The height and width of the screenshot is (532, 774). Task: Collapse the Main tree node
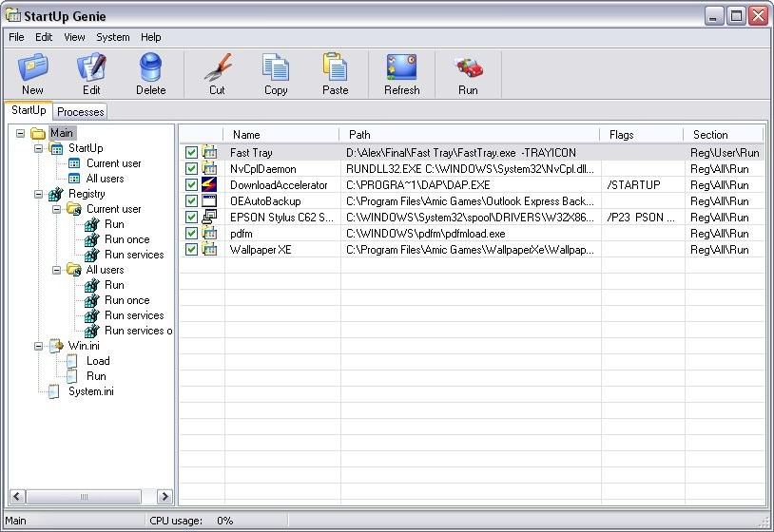pyautogui.click(x=20, y=133)
